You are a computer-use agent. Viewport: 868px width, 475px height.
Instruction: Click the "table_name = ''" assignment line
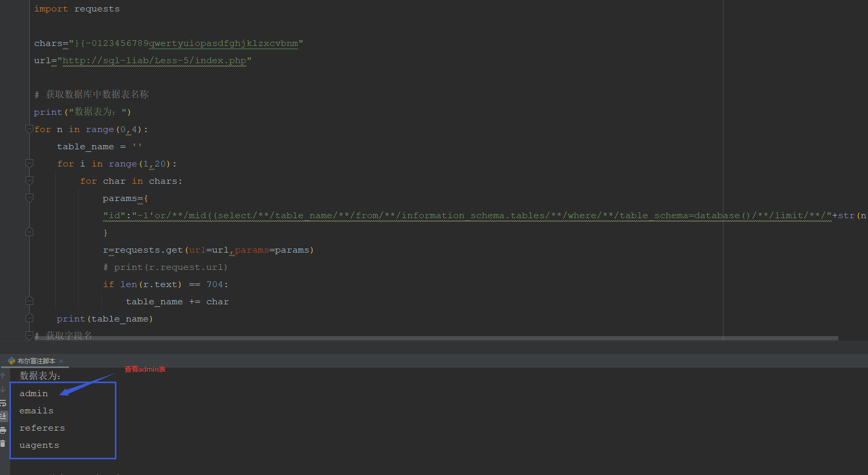pos(99,147)
